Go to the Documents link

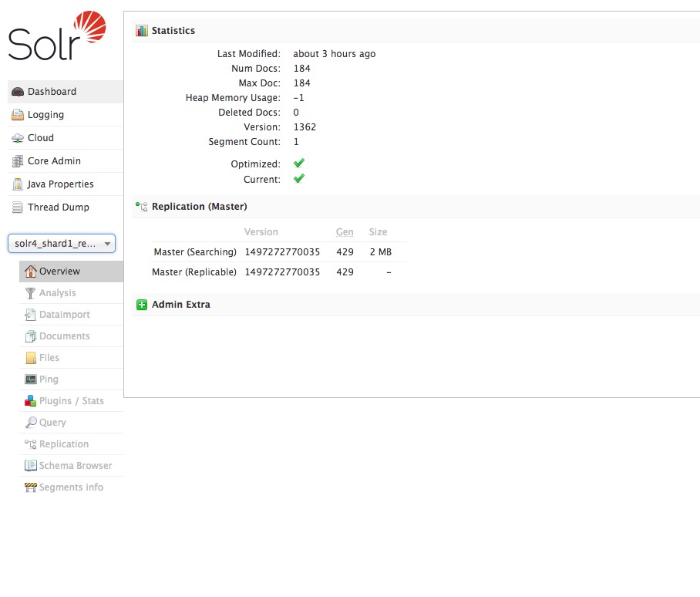click(x=71, y=336)
